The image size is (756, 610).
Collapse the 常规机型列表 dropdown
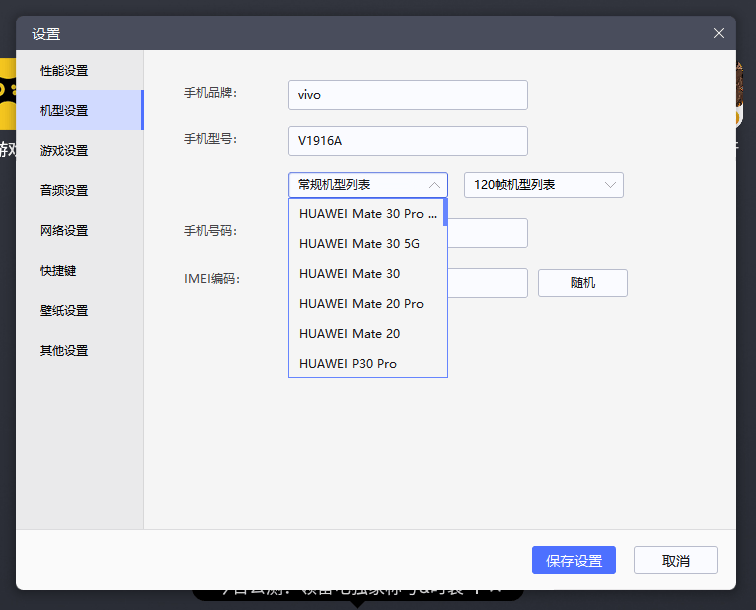tap(368, 185)
